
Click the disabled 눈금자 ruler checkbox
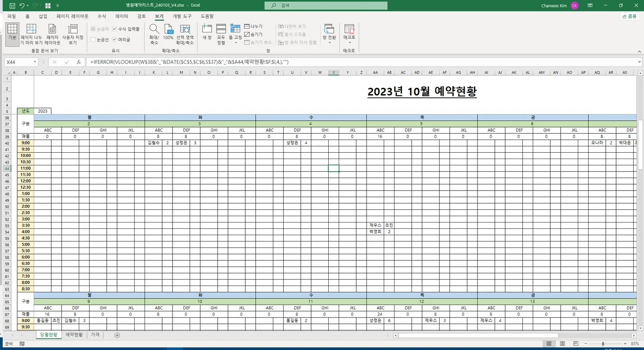(x=93, y=29)
